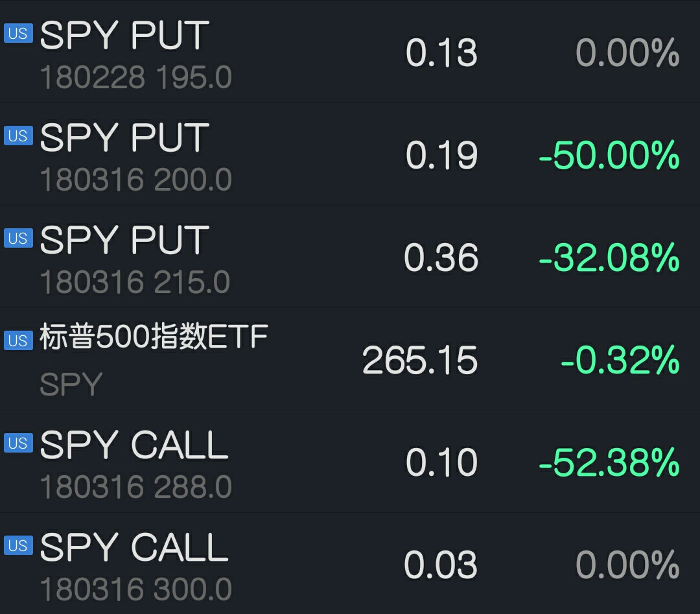Viewport: 700px width, 614px height.
Task: Tap the 265.15 SPY price
Action: [x=420, y=360]
